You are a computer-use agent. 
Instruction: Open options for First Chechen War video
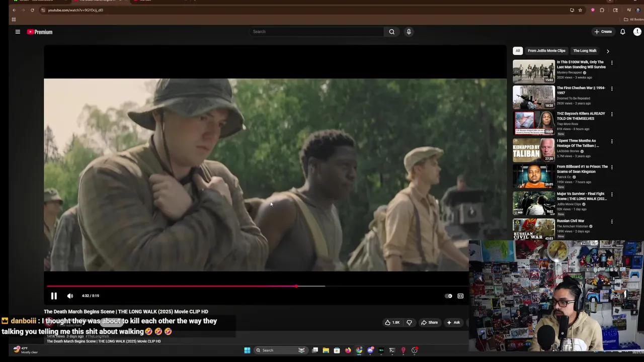[612, 88]
